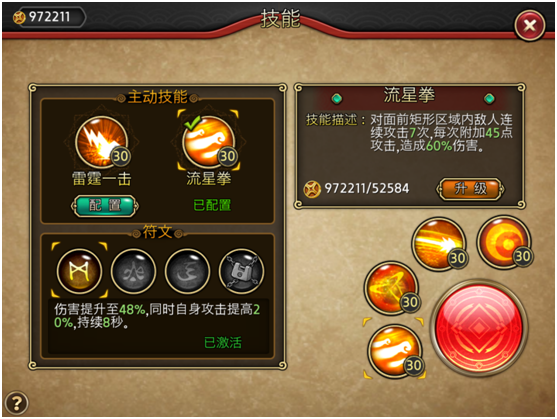Tap the fiery arrow skill slot
Viewport: 557px width, 419px height.
coord(392,288)
